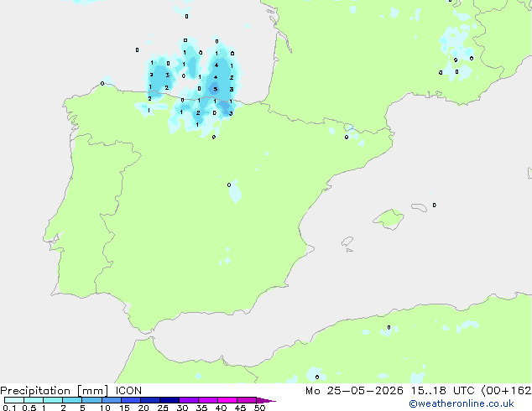Pick the 10–15 mm legend color box

pyautogui.click(x=112, y=400)
